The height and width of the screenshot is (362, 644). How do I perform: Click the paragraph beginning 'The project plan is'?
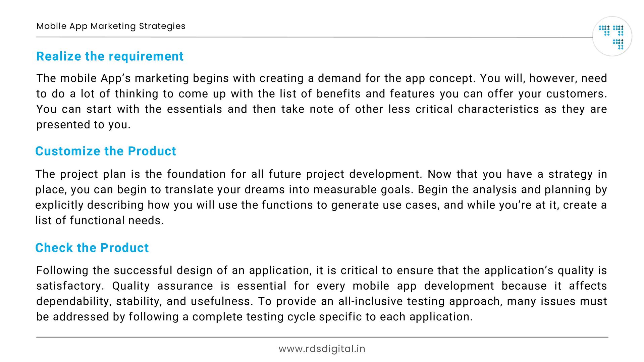click(x=321, y=197)
